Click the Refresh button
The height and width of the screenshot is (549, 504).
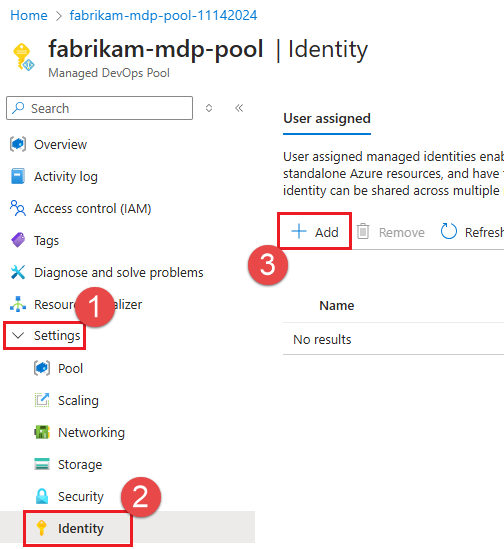472,232
